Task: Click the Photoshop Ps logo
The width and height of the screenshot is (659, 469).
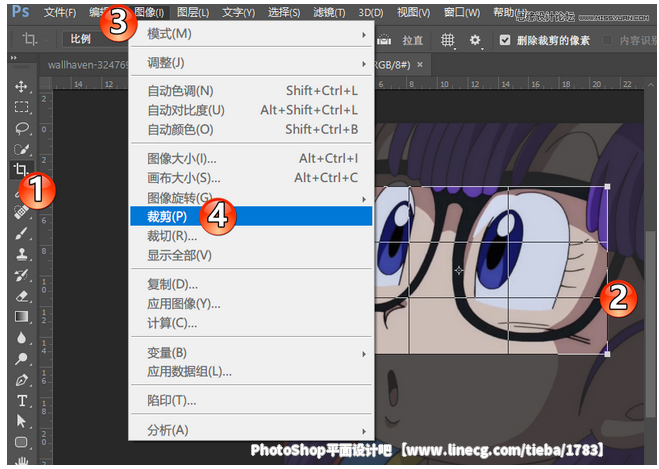Action: click(20, 11)
